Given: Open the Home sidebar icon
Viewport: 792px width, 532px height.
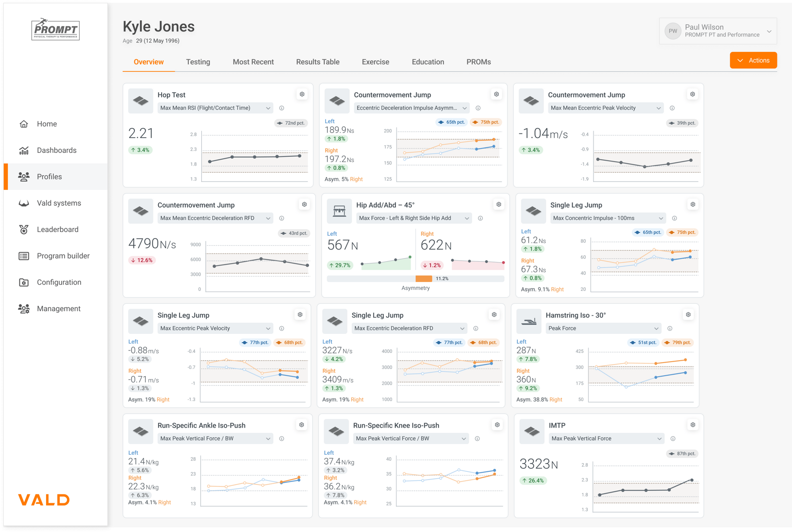Looking at the screenshot, I should click(24, 124).
